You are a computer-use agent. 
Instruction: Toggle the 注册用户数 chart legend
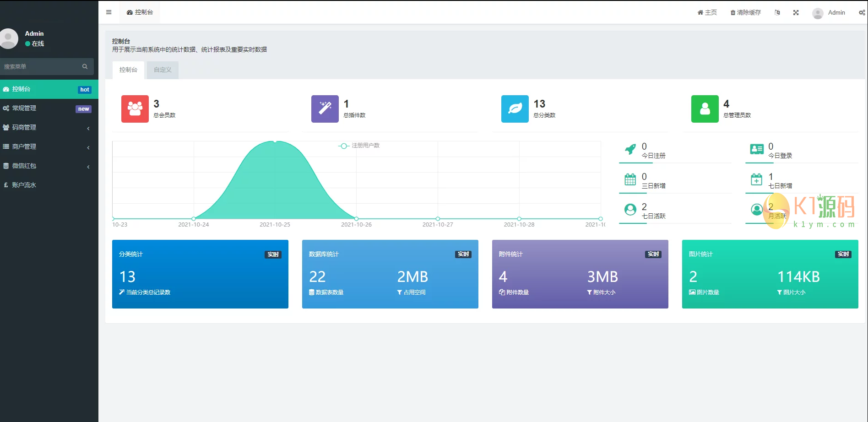(359, 146)
